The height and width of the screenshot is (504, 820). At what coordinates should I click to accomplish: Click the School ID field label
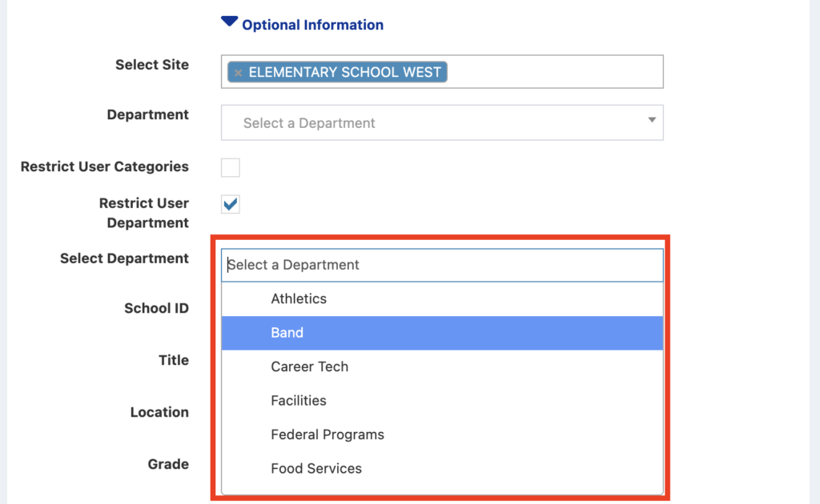click(156, 308)
